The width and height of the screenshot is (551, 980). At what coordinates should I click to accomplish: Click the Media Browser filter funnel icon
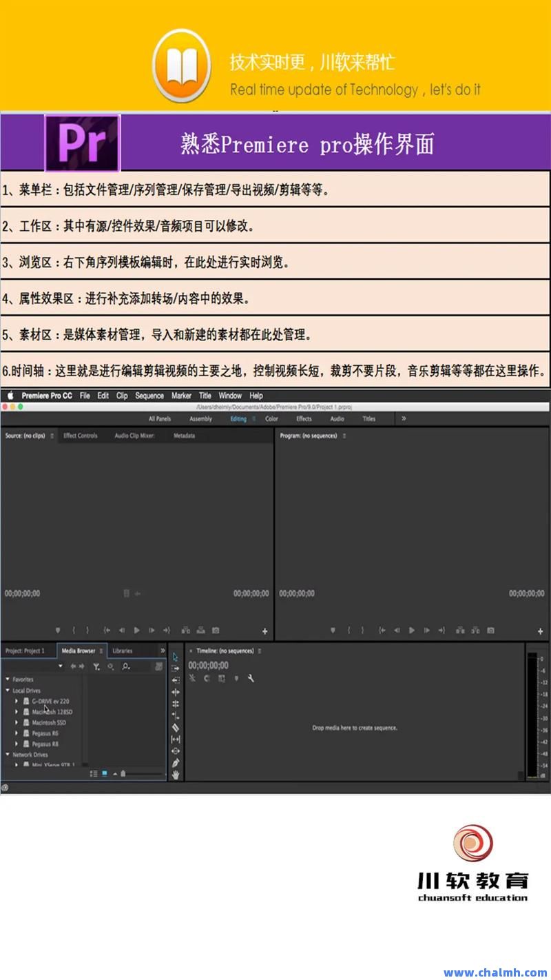(x=96, y=666)
